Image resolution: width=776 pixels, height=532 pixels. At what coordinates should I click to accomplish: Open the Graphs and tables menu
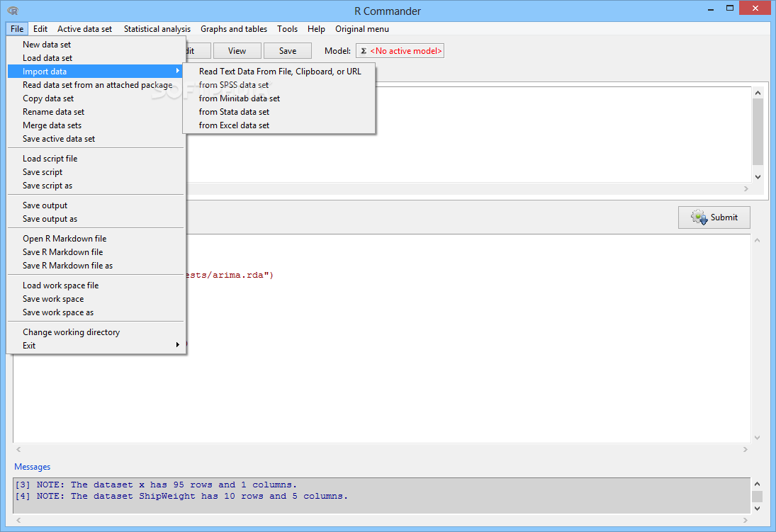234,29
